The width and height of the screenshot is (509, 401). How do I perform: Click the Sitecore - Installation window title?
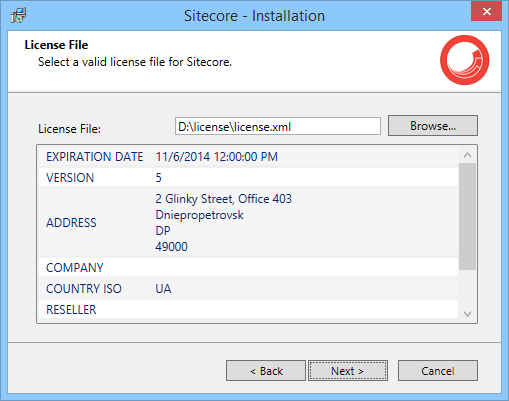tap(254, 16)
